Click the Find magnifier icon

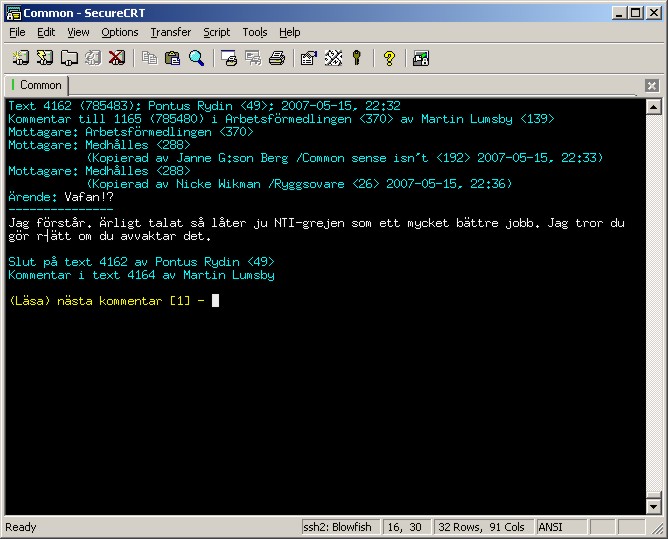pos(196,58)
